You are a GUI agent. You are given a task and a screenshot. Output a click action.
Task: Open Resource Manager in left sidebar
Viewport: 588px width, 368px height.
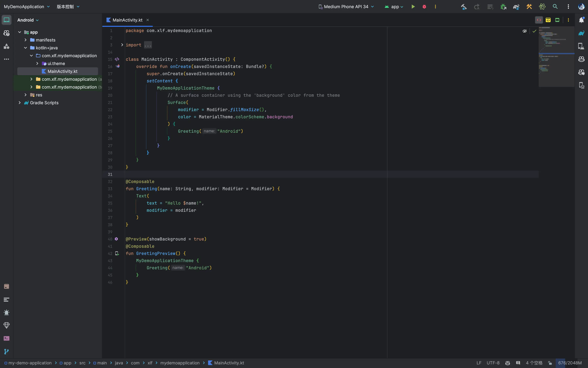tap(7, 33)
